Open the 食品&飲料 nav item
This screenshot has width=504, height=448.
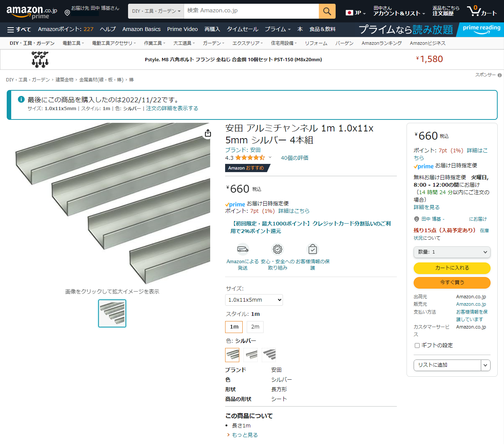[x=322, y=29]
